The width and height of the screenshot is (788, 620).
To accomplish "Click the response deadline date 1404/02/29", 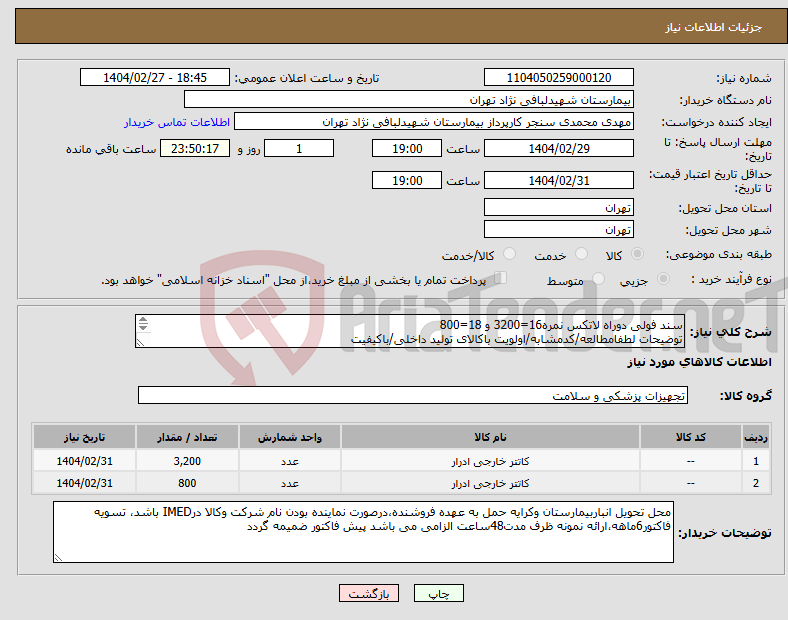I will tap(559, 149).
